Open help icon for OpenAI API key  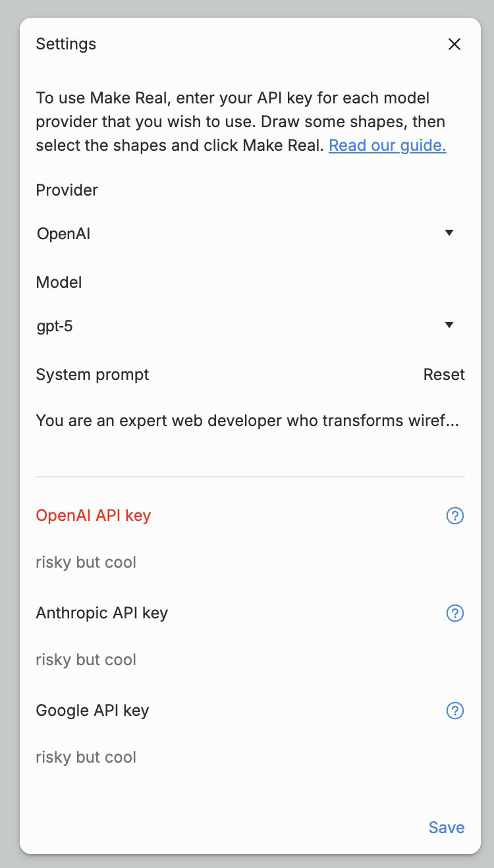pyautogui.click(x=455, y=516)
